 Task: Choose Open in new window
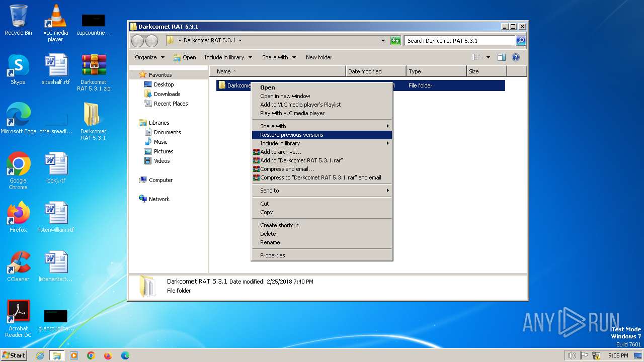[x=322, y=96]
